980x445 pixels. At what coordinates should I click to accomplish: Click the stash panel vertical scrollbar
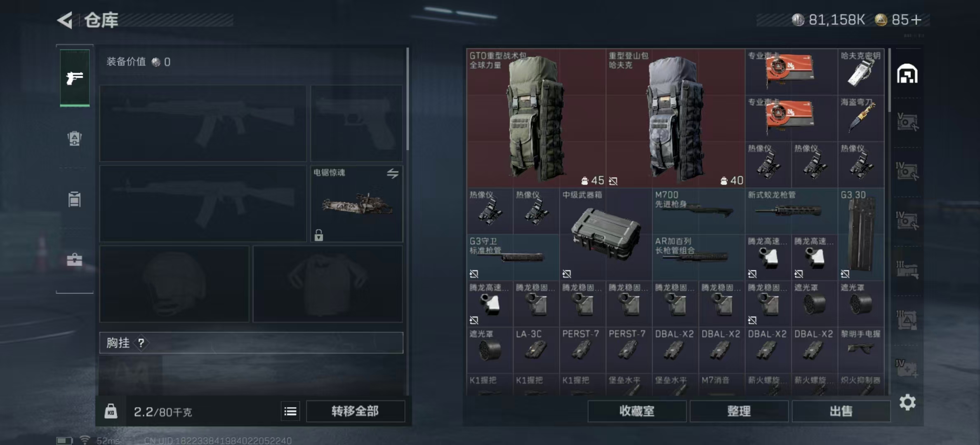889,80
